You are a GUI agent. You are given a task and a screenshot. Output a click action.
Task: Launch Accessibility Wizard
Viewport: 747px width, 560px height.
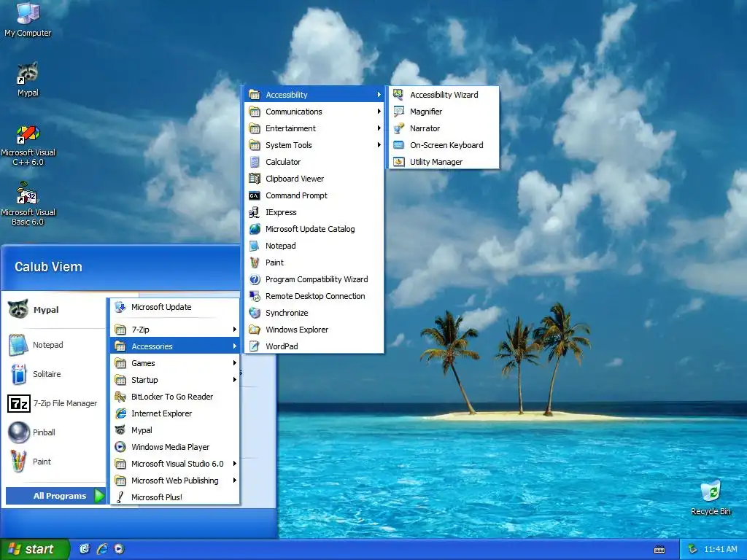pos(444,95)
